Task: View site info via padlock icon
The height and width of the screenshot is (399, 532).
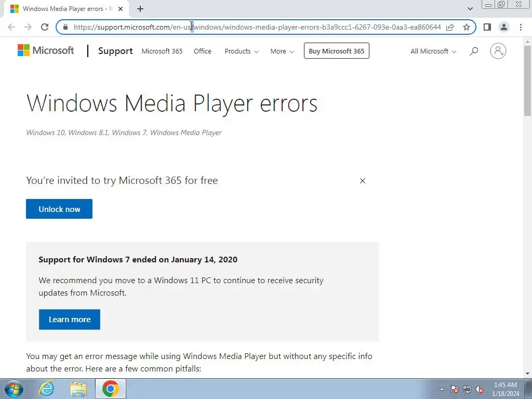Action: 66,27
